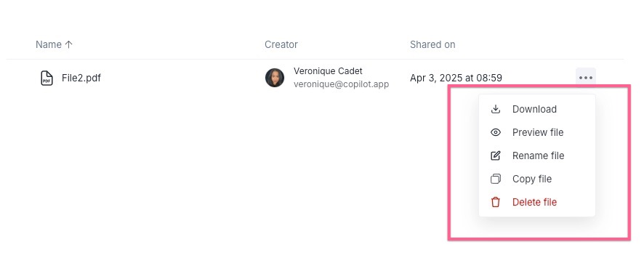This screenshot has height=279, width=644.
Task: Click the duplicate icon beside Copy file
Action: click(496, 179)
